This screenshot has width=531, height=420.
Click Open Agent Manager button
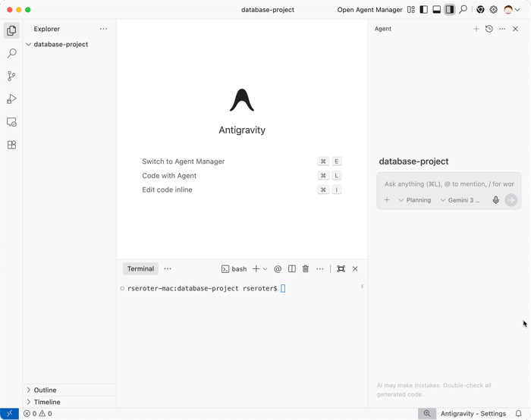(369, 10)
